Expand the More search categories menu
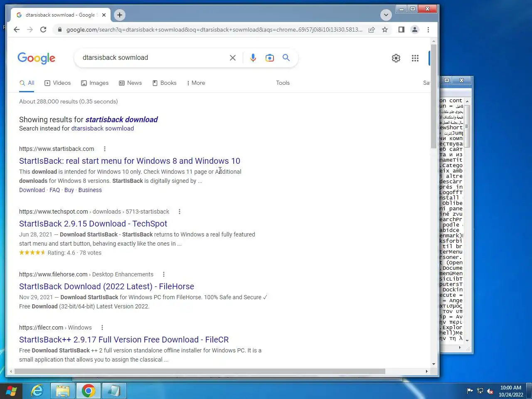532x399 pixels. click(x=196, y=83)
